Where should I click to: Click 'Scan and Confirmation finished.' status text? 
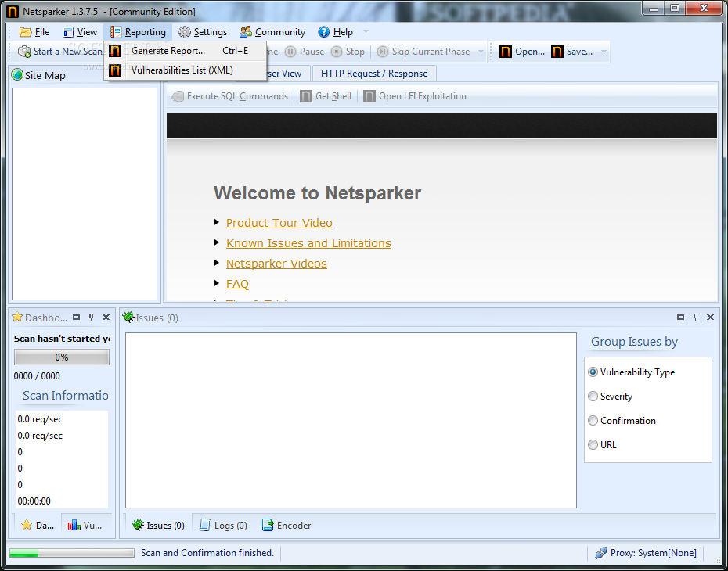[207, 552]
